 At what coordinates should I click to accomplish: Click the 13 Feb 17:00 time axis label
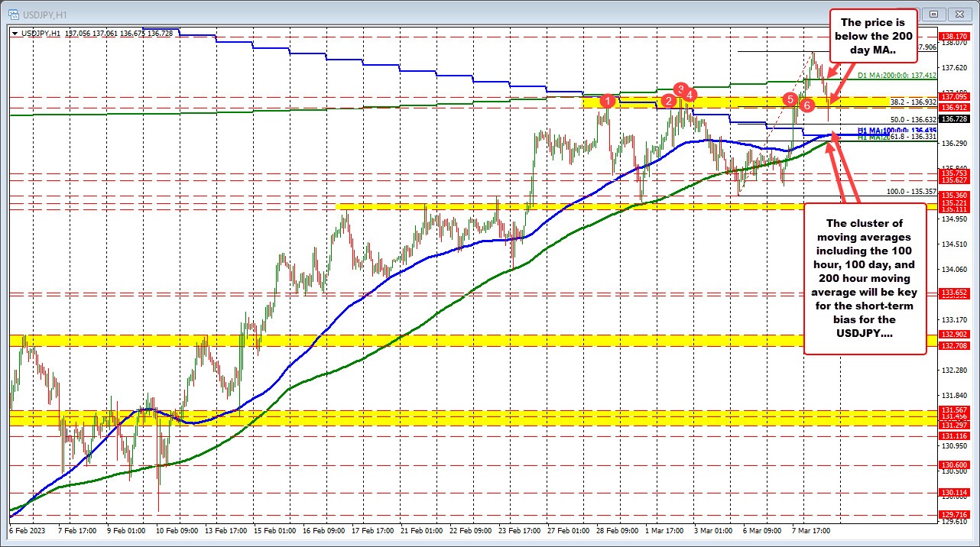click(x=226, y=529)
